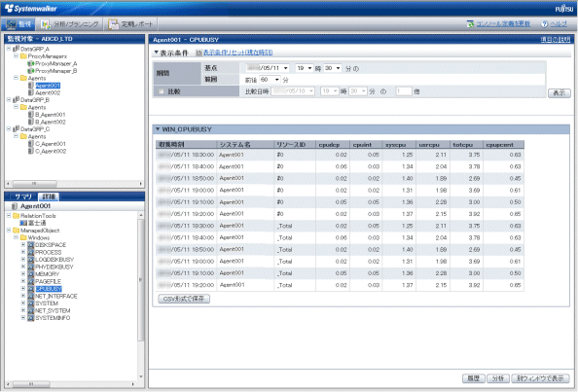Screen dimensions: 578x392
Task: Select ProxyManager_B in the tree
Action: pos(56,71)
